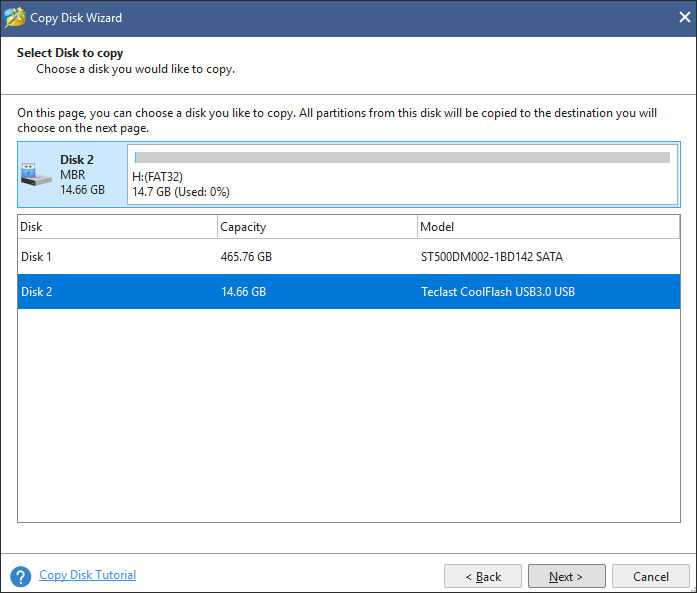Select Disk 1 row in the list

tap(348, 256)
